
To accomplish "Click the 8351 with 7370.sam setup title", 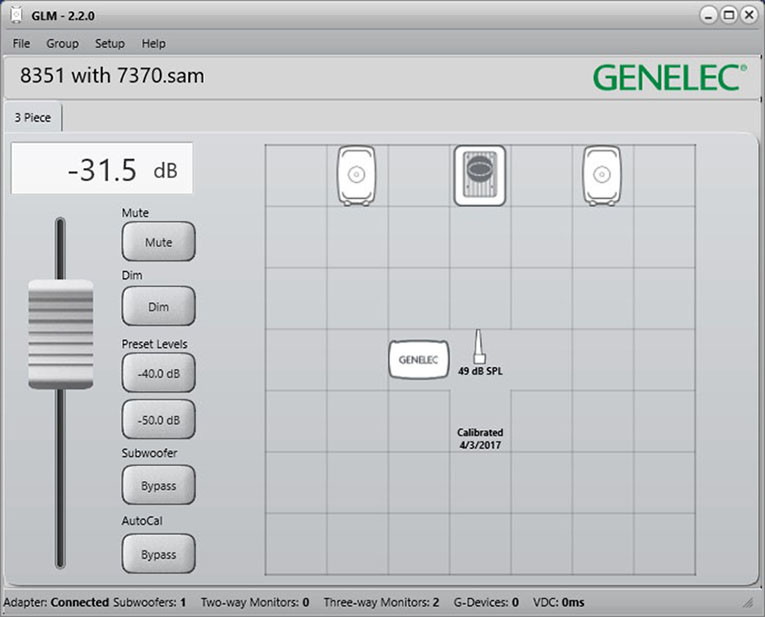I will [x=112, y=76].
